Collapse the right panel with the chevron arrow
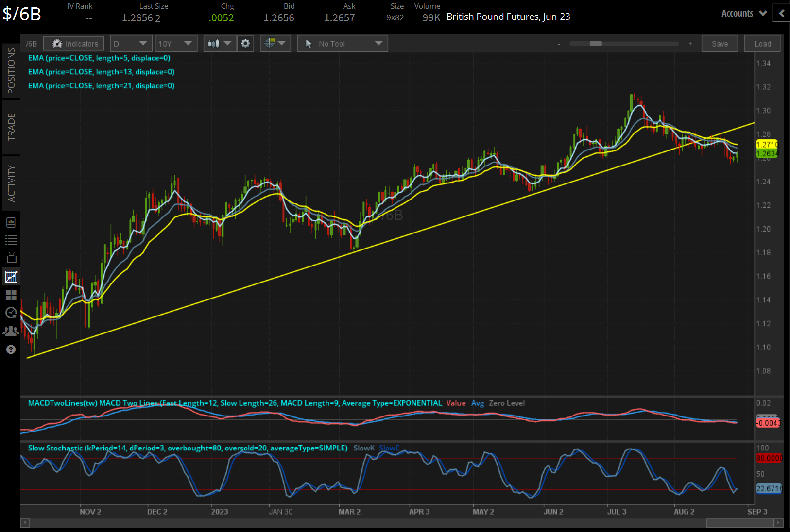This screenshot has height=532, width=790. pos(781,13)
